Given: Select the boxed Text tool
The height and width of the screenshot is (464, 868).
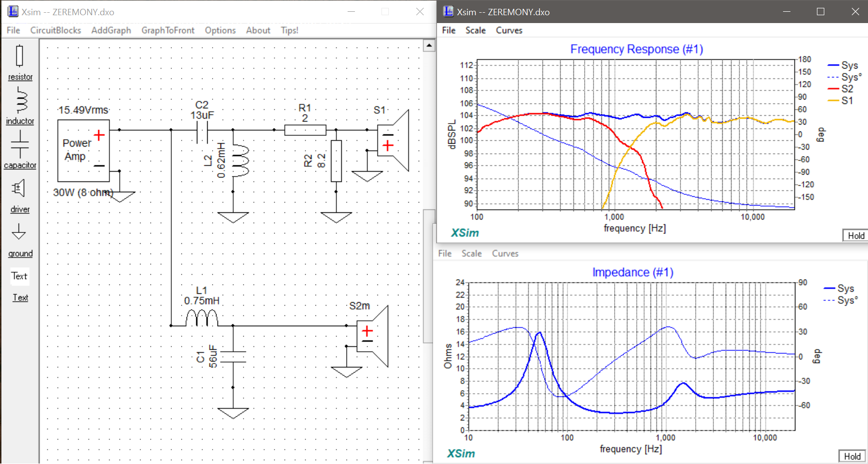Looking at the screenshot, I should [x=20, y=276].
